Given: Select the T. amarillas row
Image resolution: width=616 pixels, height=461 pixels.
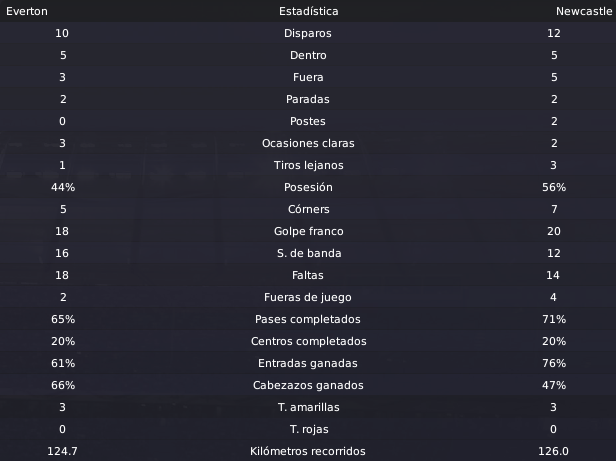Looking at the screenshot, I should click(308, 407).
